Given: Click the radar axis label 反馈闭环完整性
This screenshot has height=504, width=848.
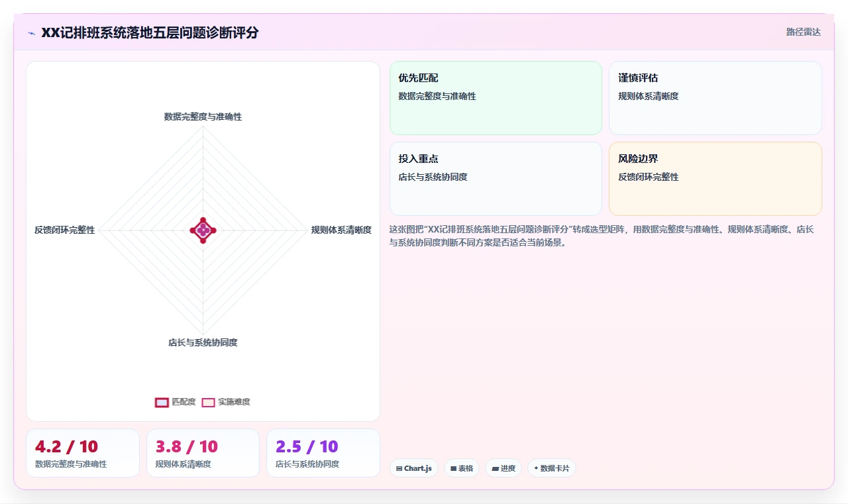Looking at the screenshot, I should (65, 230).
